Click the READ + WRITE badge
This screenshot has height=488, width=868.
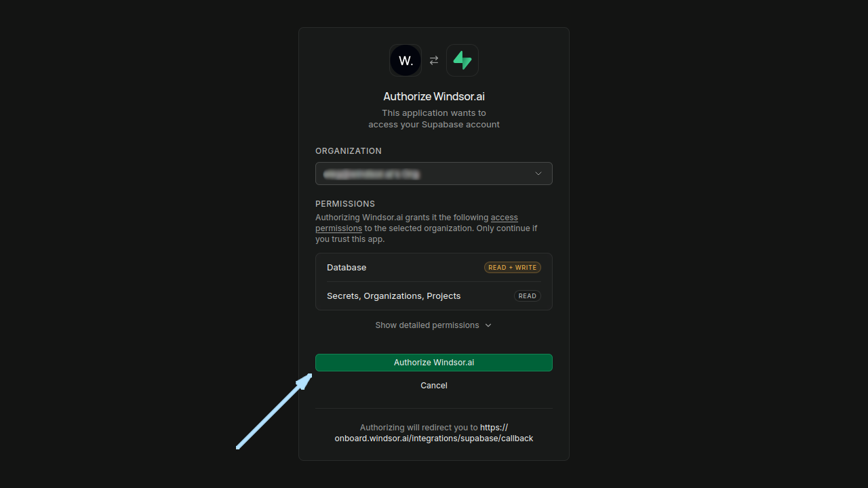point(513,268)
